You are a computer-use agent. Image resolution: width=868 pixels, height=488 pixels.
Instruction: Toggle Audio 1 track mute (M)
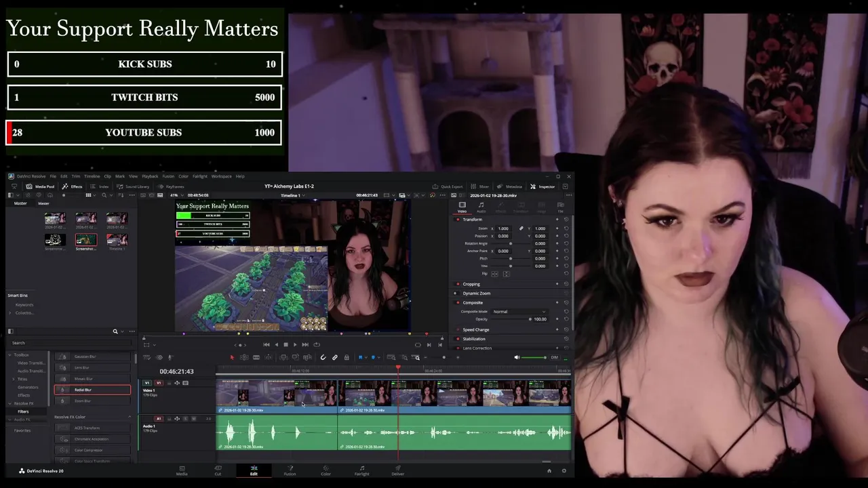pyautogui.click(x=194, y=419)
